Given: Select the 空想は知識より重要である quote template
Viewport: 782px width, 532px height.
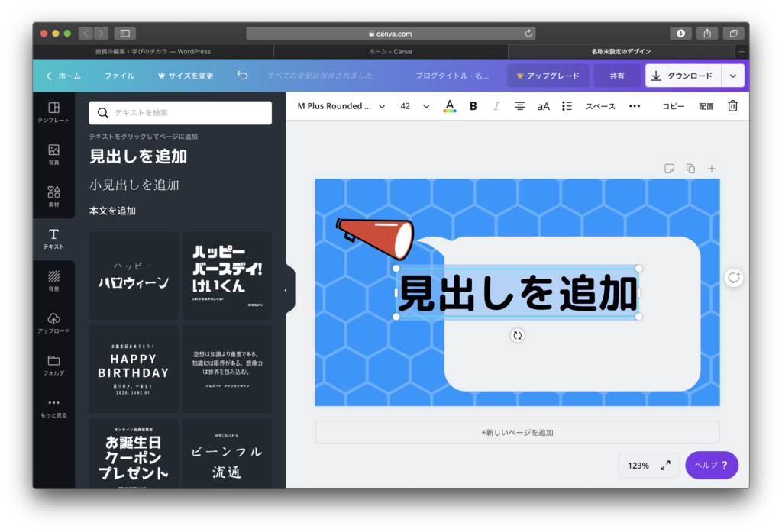Looking at the screenshot, I should point(228,369).
